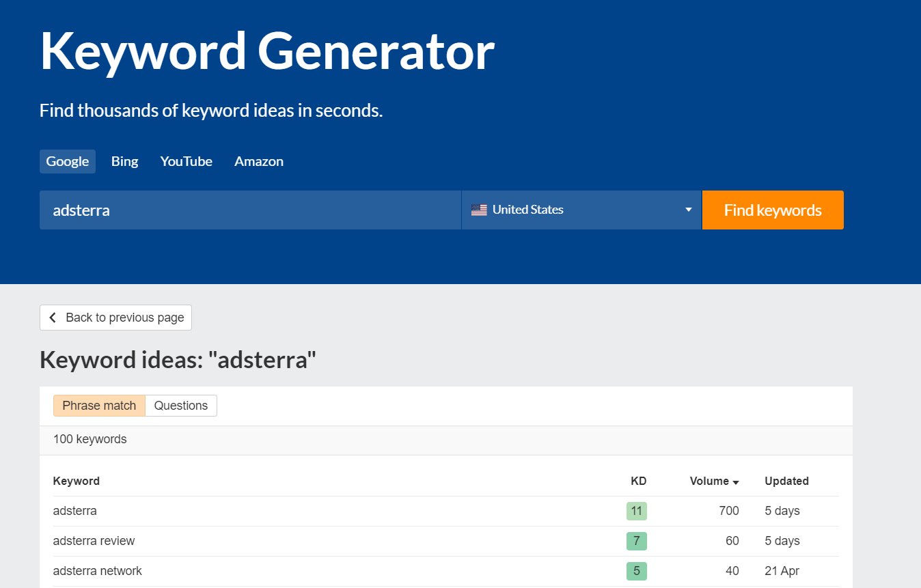Click the back chevron icon
Screen dimensions: 921x588
point(53,318)
